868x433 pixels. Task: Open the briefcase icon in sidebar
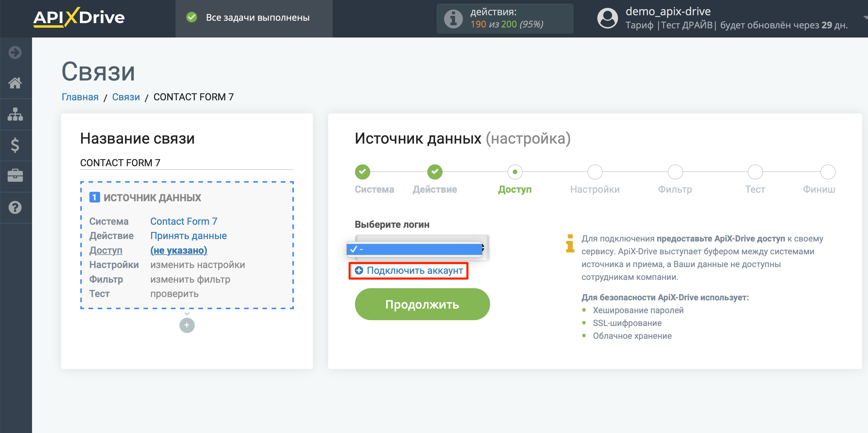[15, 176]
